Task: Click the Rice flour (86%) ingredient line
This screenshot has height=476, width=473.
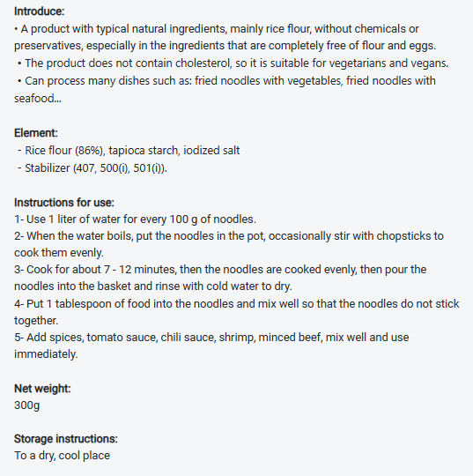Action: tap(129, 151)
